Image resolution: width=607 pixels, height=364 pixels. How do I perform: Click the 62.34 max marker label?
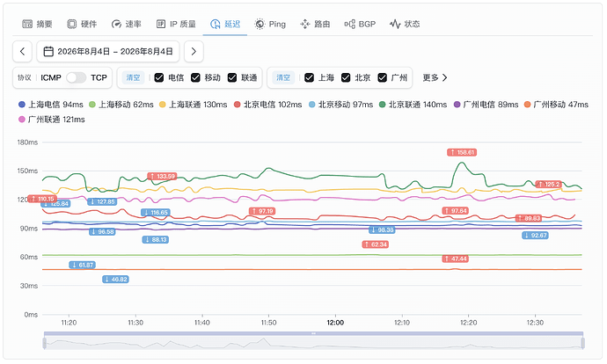click(x=376, y=244)
